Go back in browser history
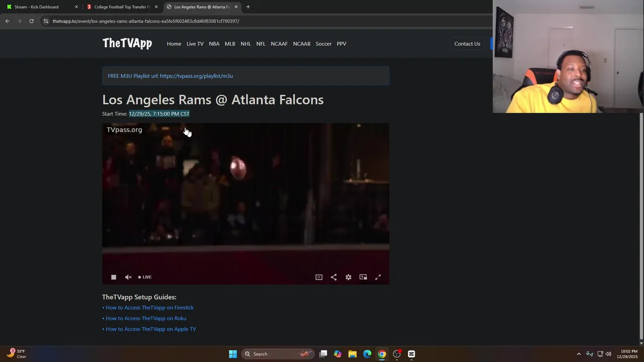 [x=7, y=21]
